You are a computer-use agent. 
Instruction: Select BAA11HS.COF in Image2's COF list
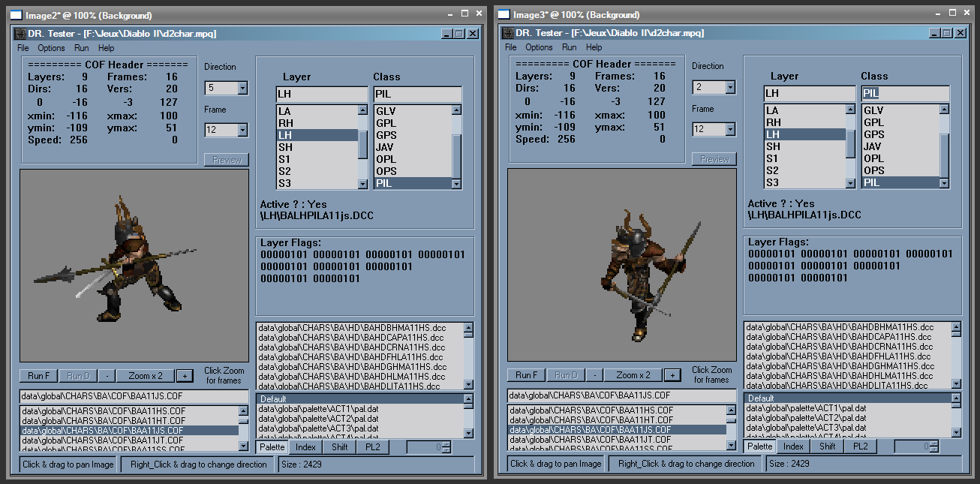pos(129,411)
